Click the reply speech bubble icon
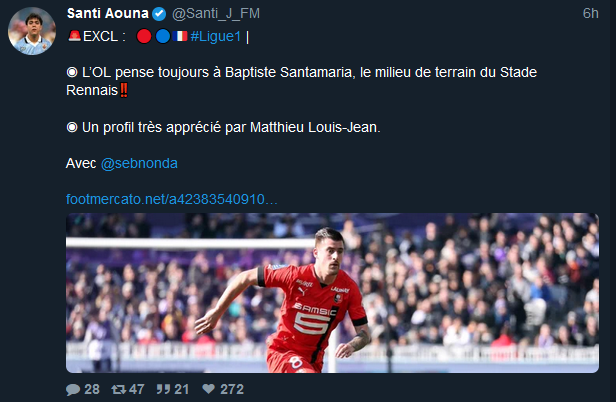616x402 pixels. pyautogui.click(x=73, y=389)
